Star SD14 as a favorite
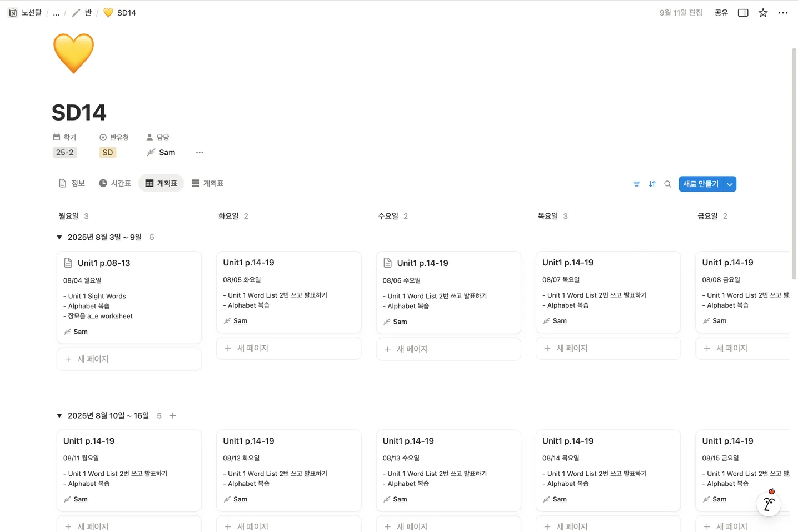 pos(763,12)
